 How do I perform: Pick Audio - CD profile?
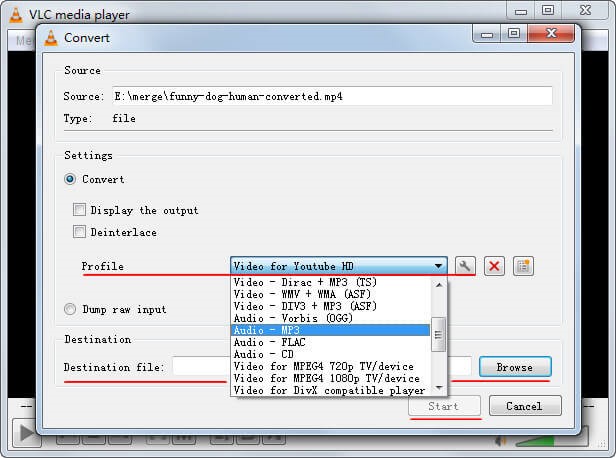[330, 354]
